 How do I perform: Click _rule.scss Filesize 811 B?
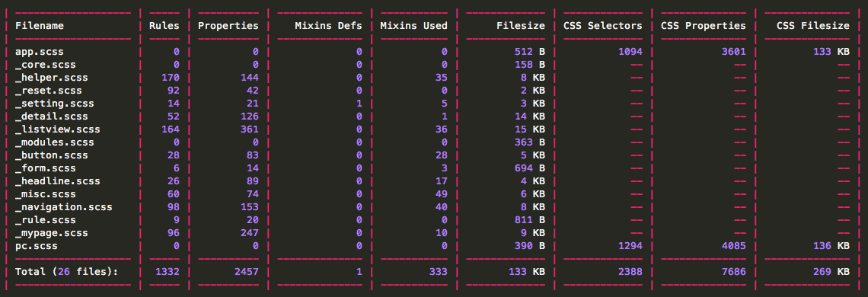[x=530, y=220]
